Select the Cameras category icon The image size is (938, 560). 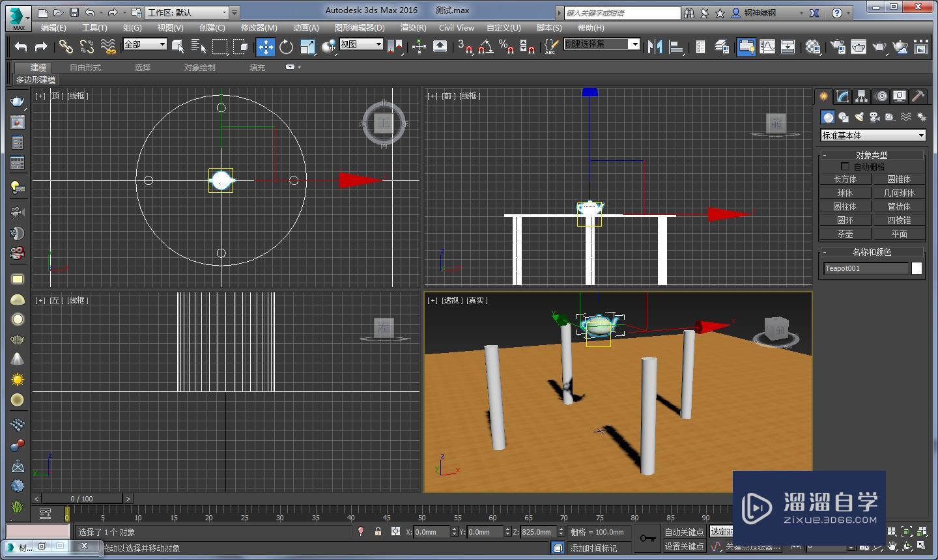(875, 117)
